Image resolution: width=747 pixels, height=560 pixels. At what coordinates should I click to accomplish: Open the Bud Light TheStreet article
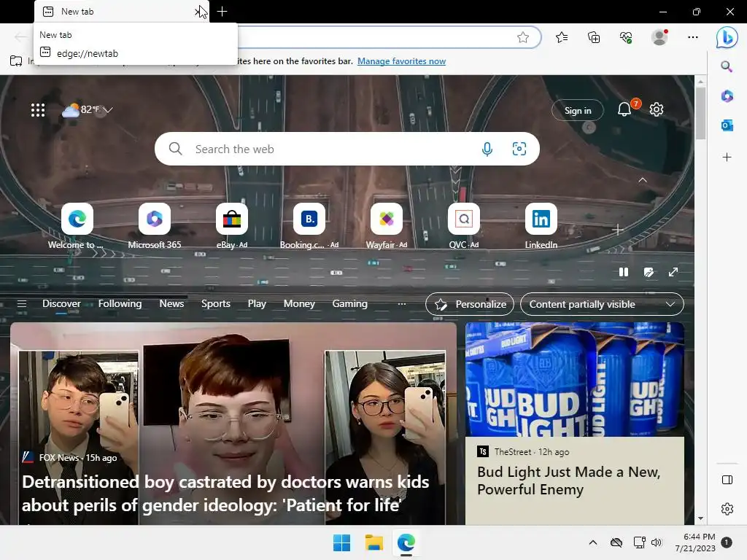(x=568, y=481)
